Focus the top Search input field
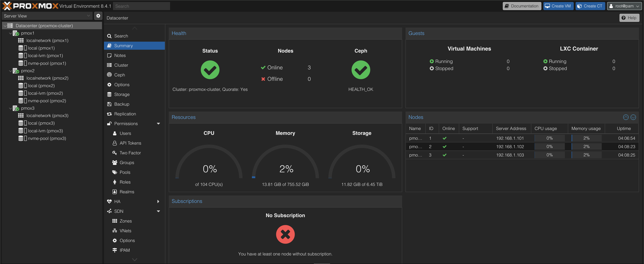Screen dimensions: 644x264 [142, 6]
